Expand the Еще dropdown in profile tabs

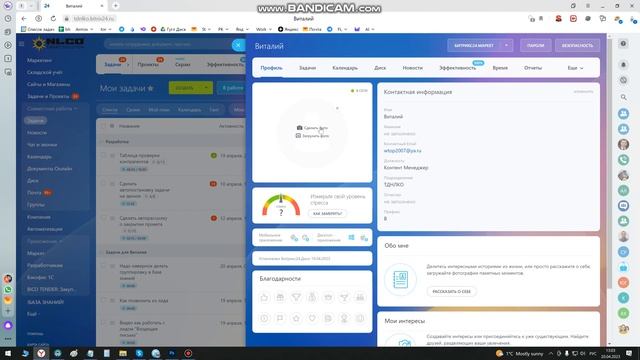coord(576,68)
